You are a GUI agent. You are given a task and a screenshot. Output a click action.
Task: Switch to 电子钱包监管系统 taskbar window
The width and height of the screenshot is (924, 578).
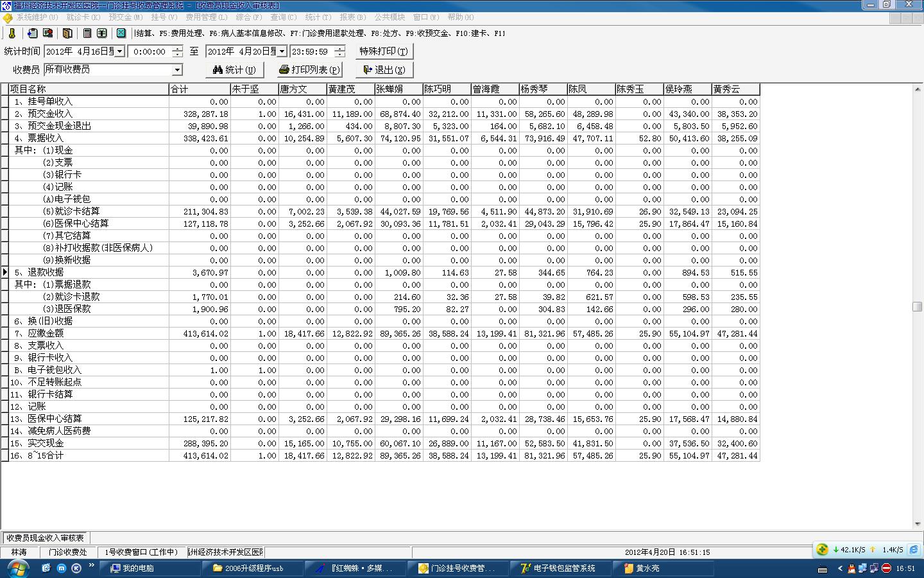[x=561, y=568]
